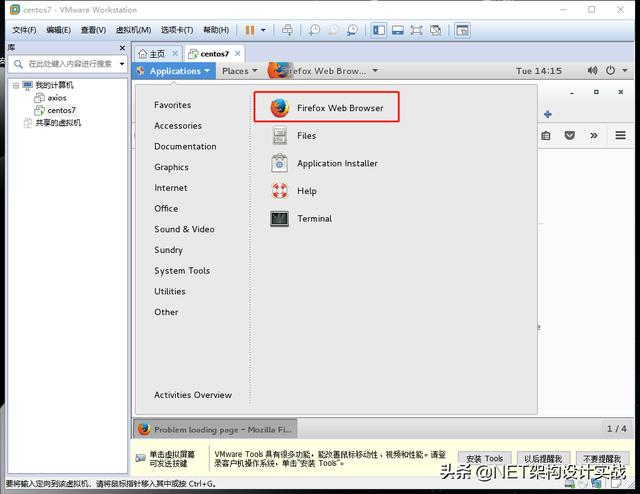Select the Utilities category
The width and height of the screenshot is (640, 494).
pos(170,291)
